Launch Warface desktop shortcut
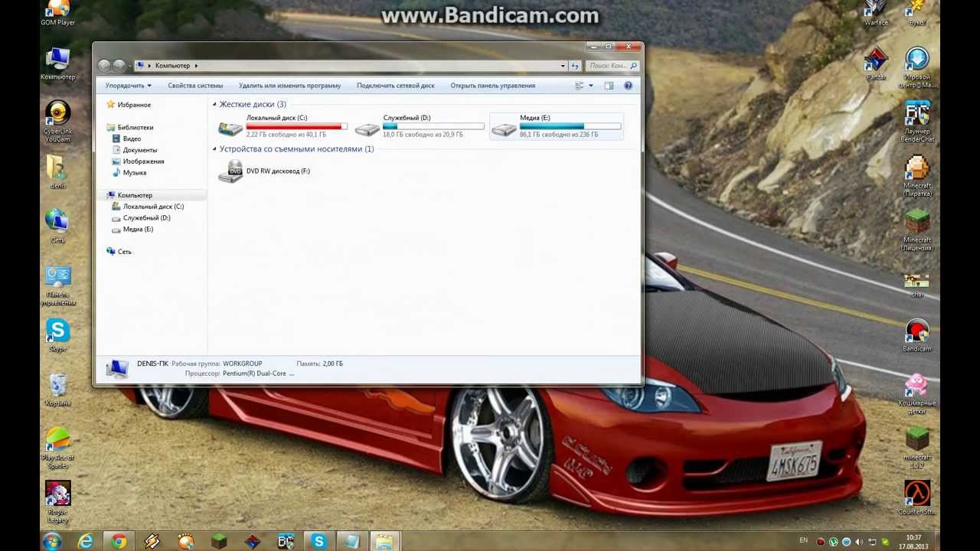The image size is (980, 551). click(x=876, y=13)
